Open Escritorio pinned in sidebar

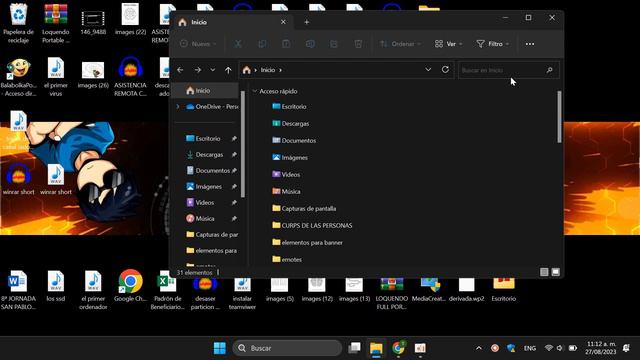208,139
